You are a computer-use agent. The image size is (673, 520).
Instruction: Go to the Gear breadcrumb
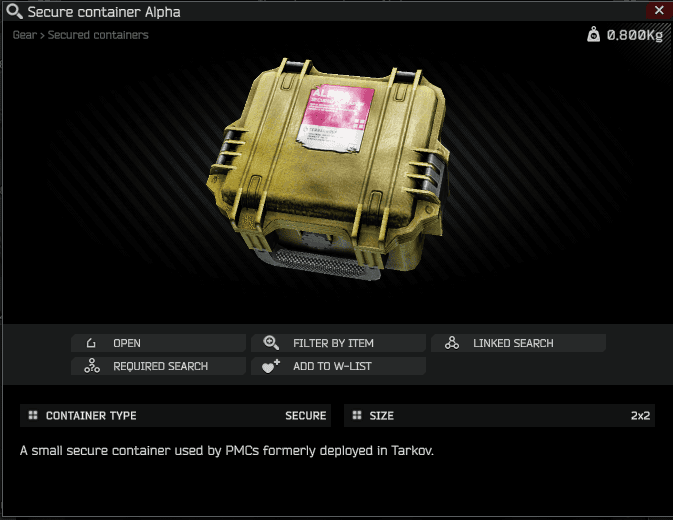(24, 35)
